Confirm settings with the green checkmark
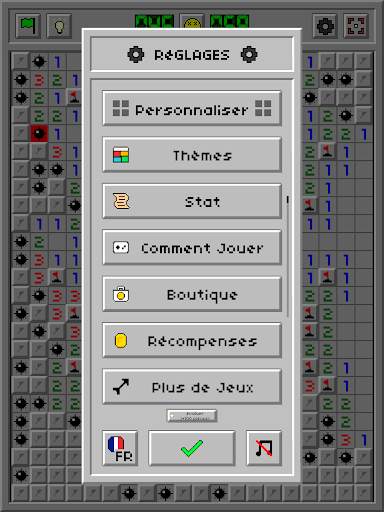 tap(192, 448)
